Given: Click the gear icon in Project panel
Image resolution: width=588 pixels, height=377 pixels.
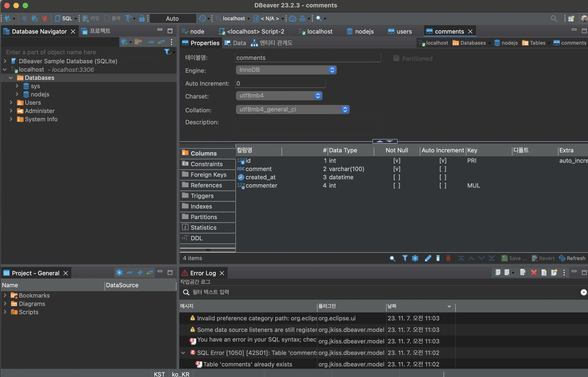Looking at the screenshot, I should pos(119,273).
